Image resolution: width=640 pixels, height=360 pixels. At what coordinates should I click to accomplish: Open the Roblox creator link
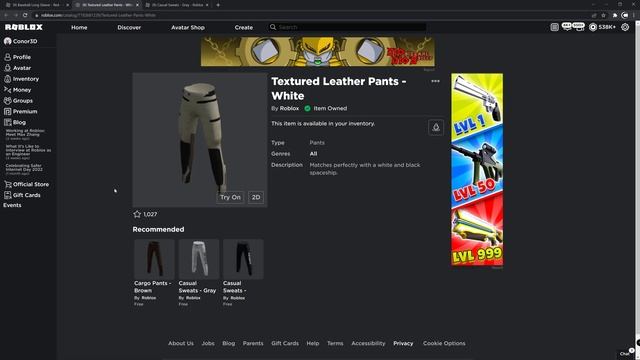289,108
